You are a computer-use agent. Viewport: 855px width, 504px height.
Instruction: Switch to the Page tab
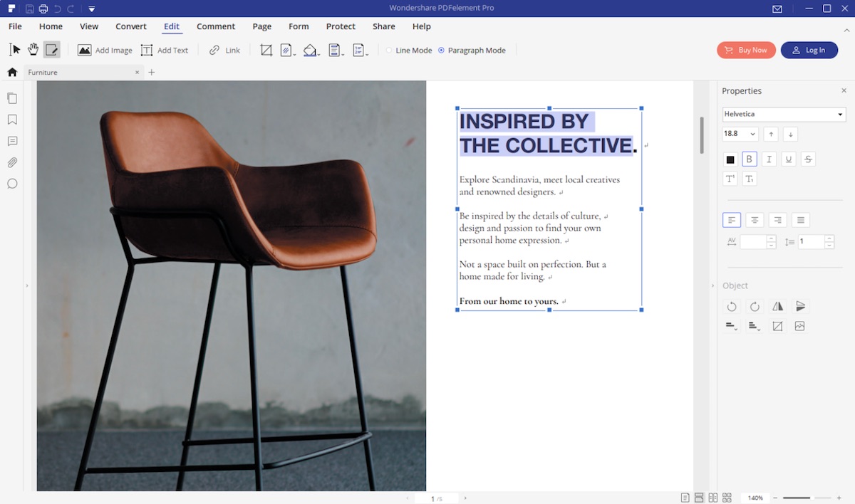(x=262, y=26)
